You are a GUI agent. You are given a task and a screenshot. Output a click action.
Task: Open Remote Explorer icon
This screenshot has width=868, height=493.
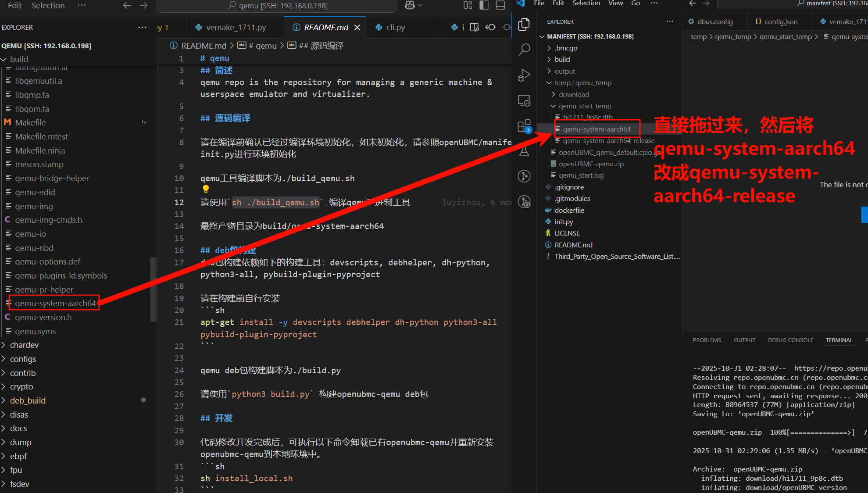(524, 100)
